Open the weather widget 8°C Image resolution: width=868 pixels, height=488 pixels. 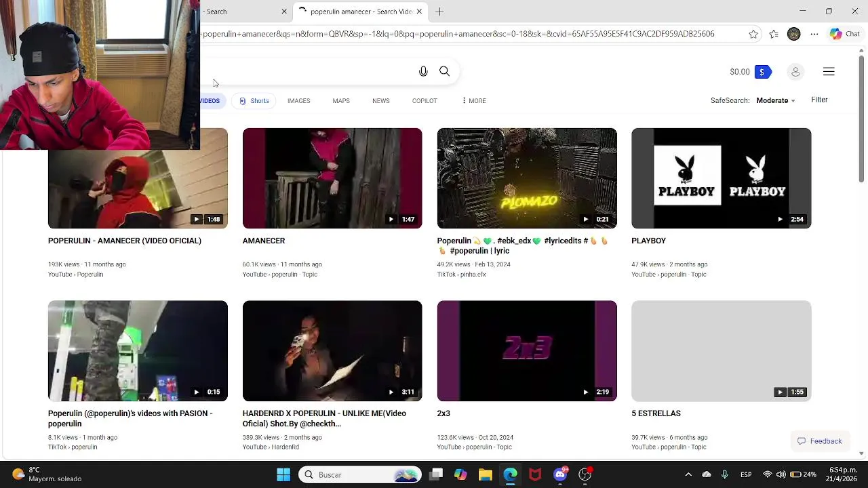tap(47, 474)
